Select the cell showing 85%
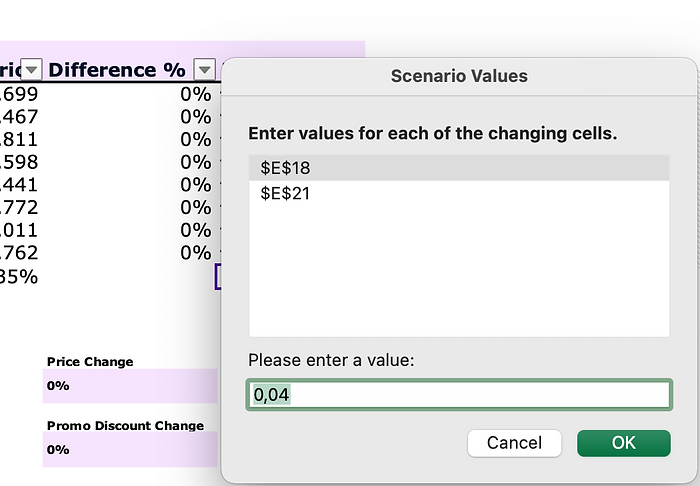Screen dimensions: 700x486 click(20, 276)
